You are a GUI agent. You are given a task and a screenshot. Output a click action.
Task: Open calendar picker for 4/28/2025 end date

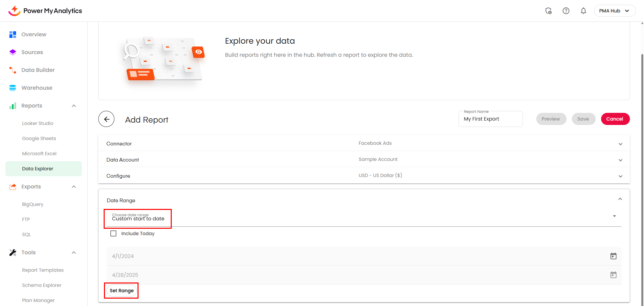tap(613, 275)
